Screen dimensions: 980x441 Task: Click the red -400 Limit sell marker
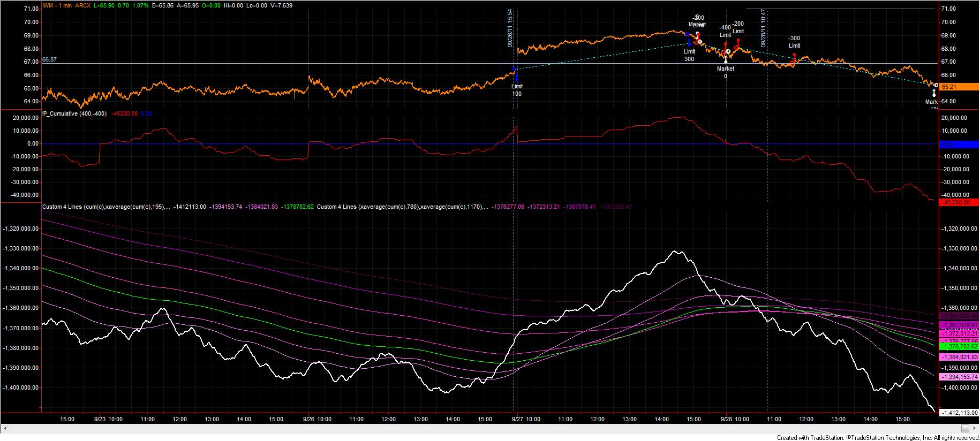click(725, 47)
